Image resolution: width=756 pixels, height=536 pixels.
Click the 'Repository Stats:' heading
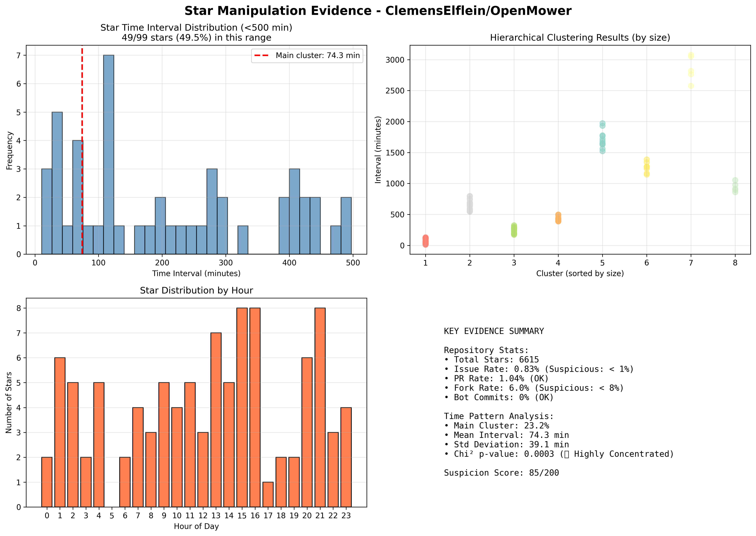point(486,350)
